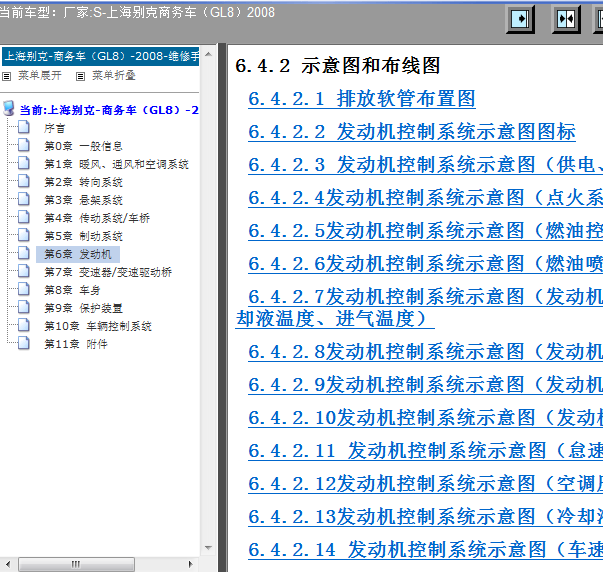Image resolution: width=603 pixels, height=572 pixels.
Task: Click the tree panel horizontal scrollbar thumb
Action: point(76,564)
